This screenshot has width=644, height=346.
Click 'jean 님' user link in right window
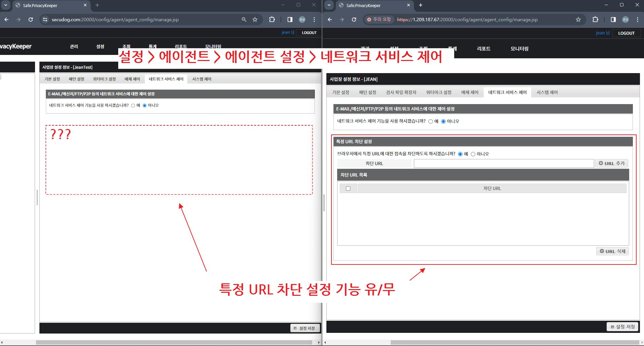coord(603,33)
